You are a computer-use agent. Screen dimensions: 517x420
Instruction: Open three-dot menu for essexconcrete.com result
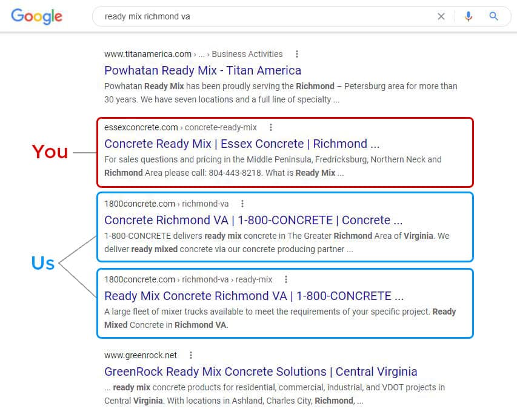click(271, 127)
